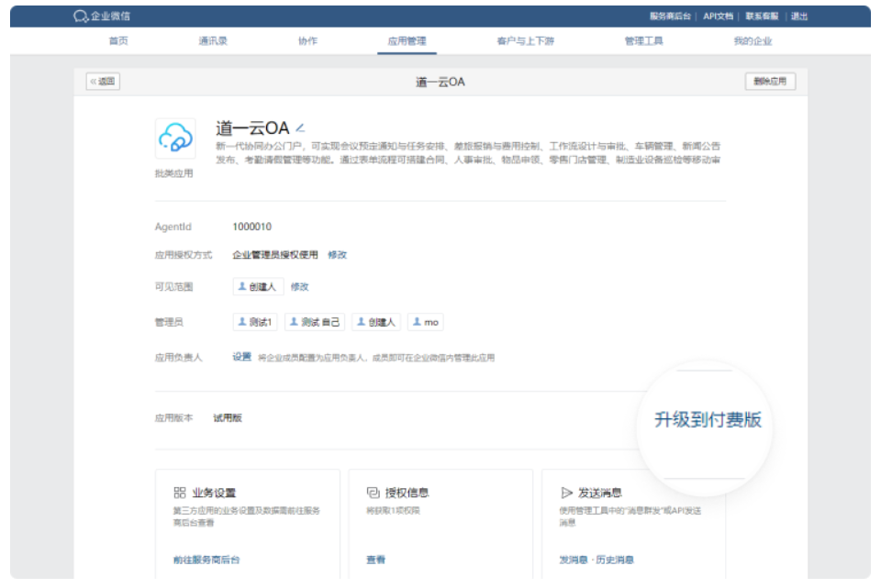Click the 业务设置 card title
The width and height of the screenshot is (881, 588).
point(214,493)
